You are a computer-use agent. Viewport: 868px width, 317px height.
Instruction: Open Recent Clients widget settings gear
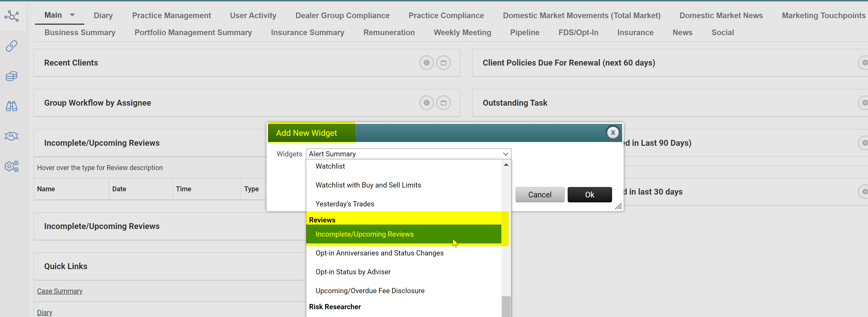(426, 63)
